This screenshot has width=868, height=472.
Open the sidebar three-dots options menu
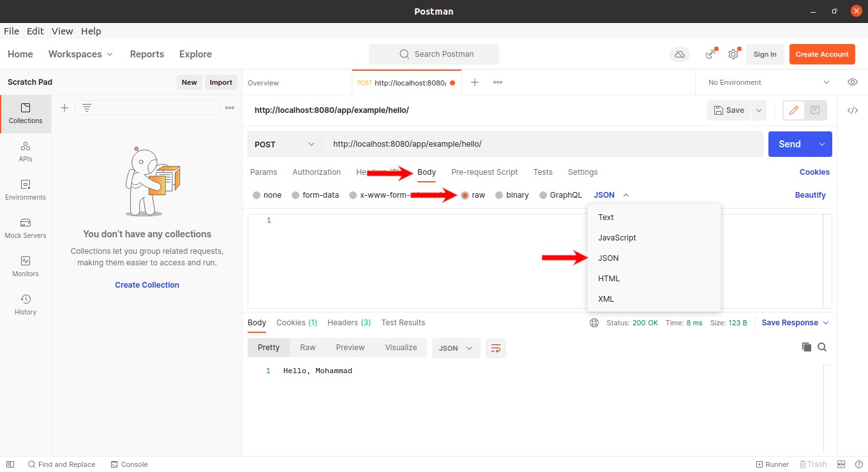coord(230,108)
